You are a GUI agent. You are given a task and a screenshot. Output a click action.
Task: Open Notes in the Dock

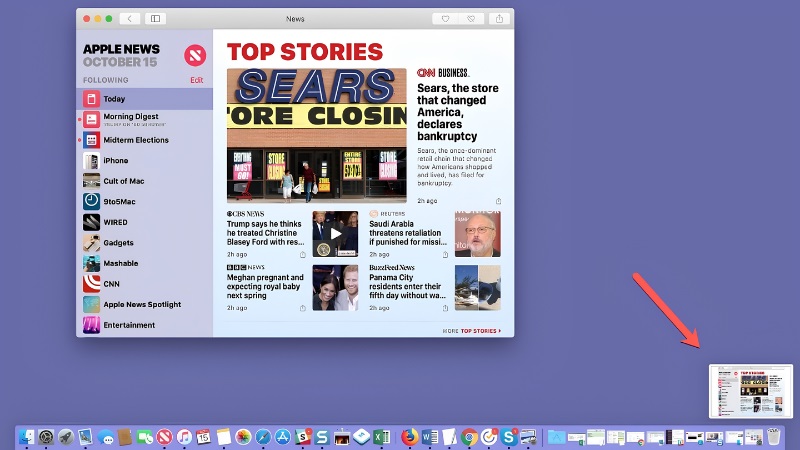pos(223,437)
